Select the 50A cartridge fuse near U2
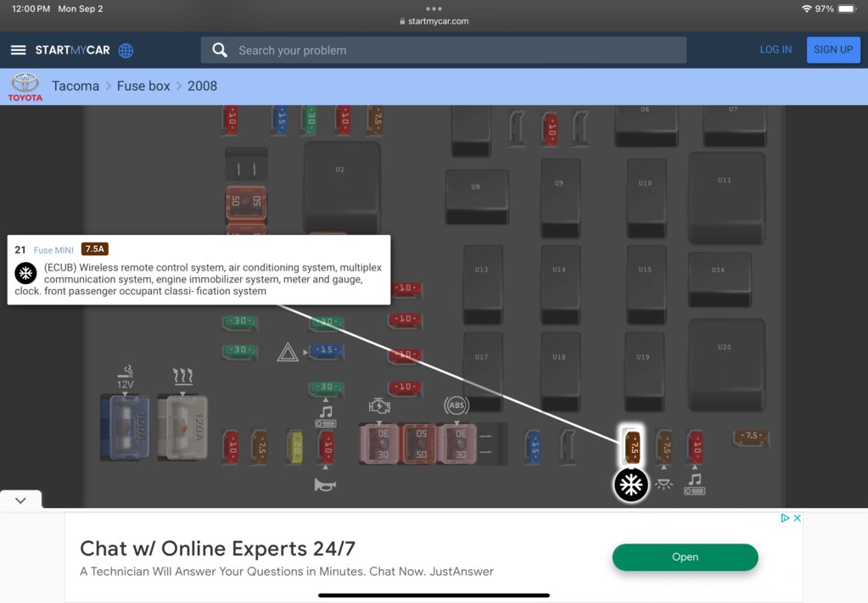 tap(246, 203)
